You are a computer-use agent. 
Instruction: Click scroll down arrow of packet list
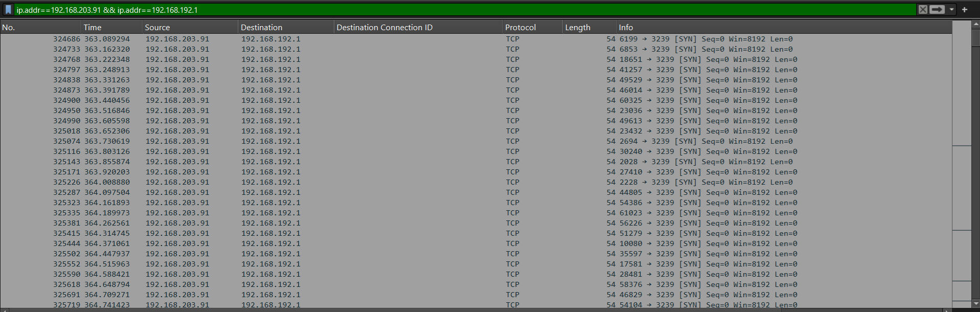976,304
